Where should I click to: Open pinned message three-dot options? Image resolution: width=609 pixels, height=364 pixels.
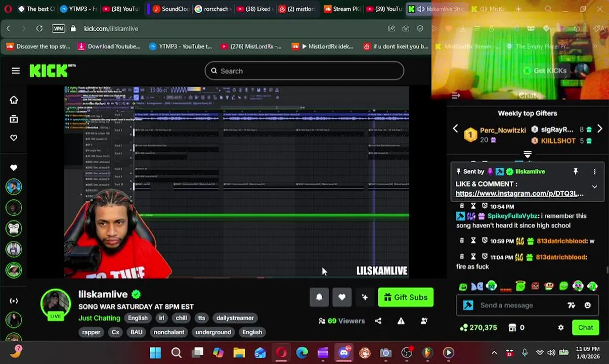tap(594, 172)
